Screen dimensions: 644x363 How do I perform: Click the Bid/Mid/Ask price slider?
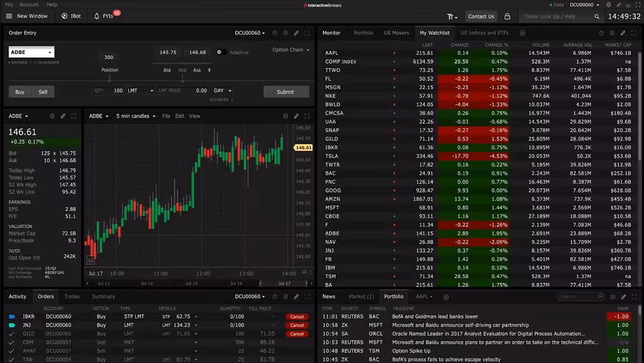(182, 63)
